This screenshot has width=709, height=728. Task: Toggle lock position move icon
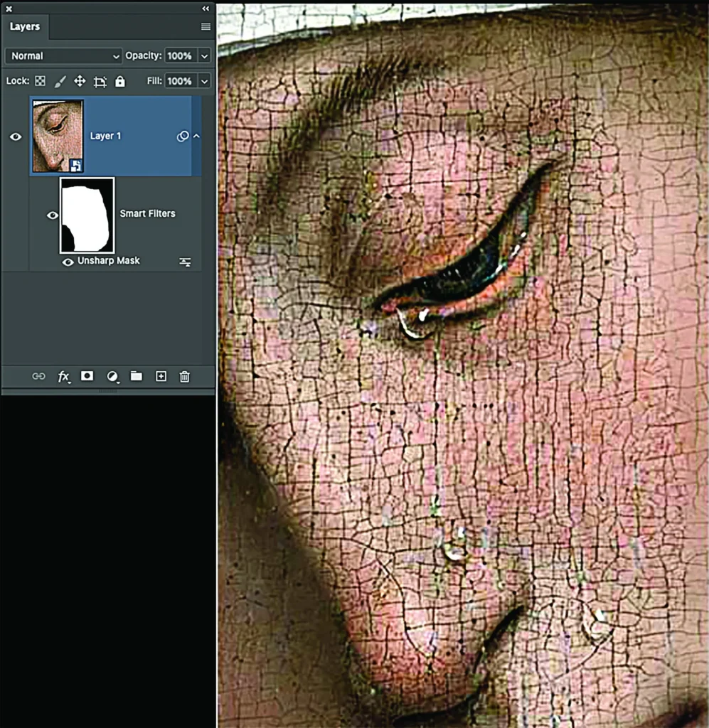tap(80, 81)
